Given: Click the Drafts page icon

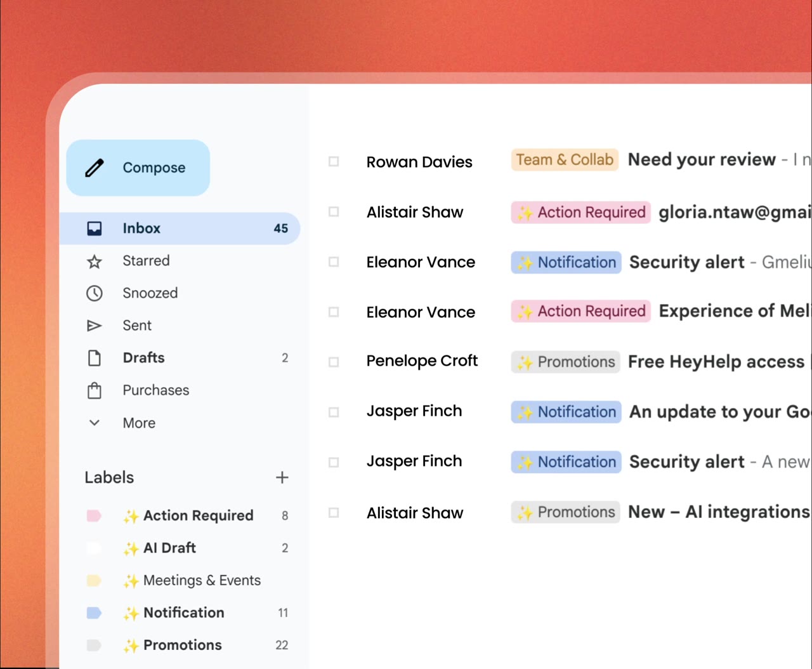Looking at the screenshot, I should pyautogui.click(x=95, y=358).
